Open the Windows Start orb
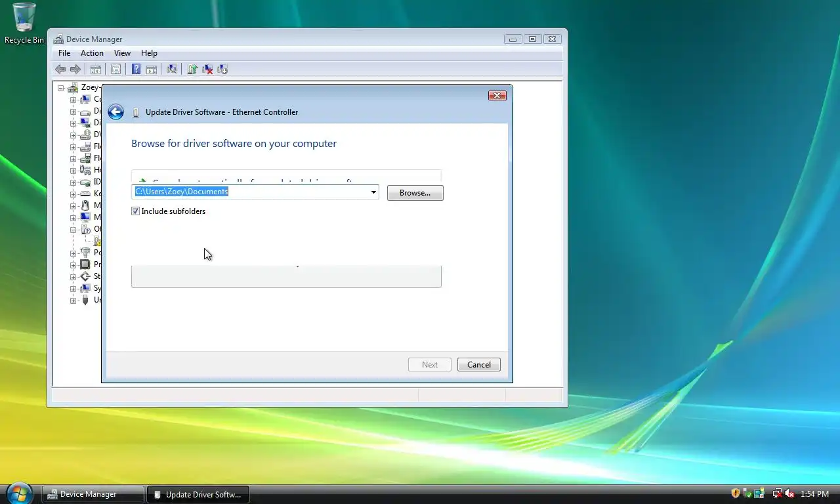This screenshot has width=840, height=504. [x=19, y=493]
